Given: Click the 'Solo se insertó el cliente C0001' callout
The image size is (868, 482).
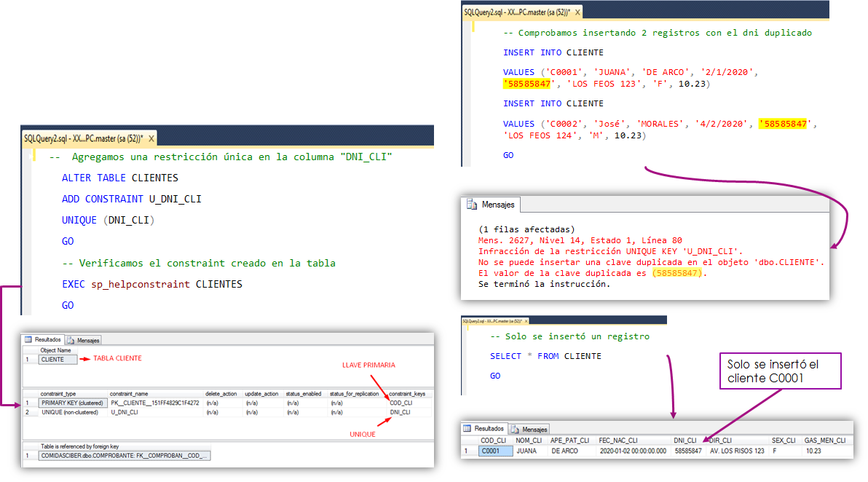Looking at the screenshot, I should (780, 371).
